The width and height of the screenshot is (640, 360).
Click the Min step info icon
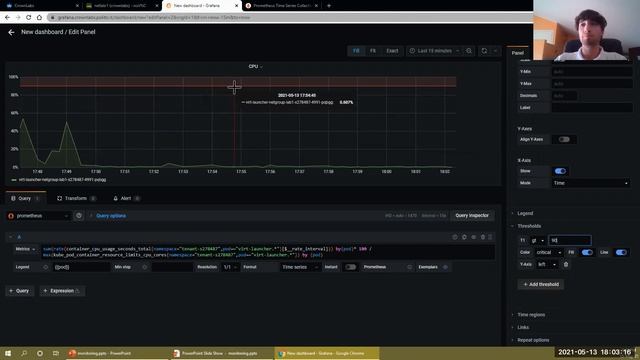(x=144, y=267)
